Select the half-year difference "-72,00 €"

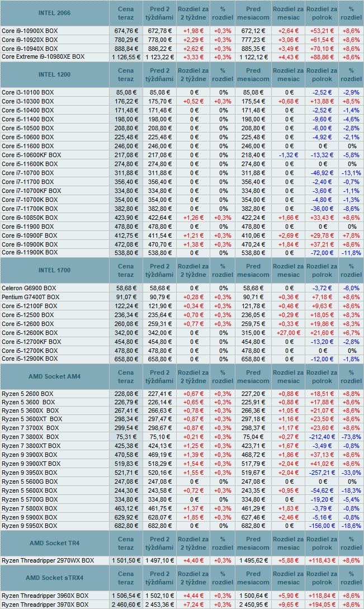[x=322, y=253]
